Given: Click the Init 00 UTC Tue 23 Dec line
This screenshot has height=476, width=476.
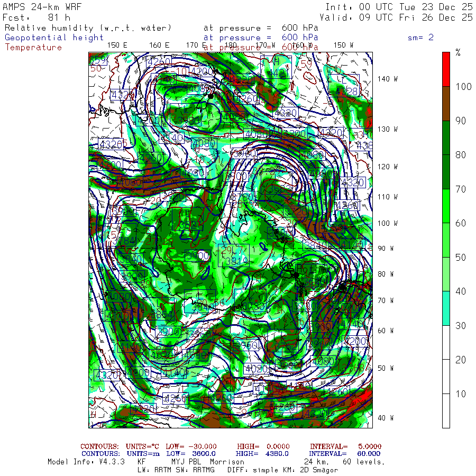Looking at the screenshot, I should point(399,7).
